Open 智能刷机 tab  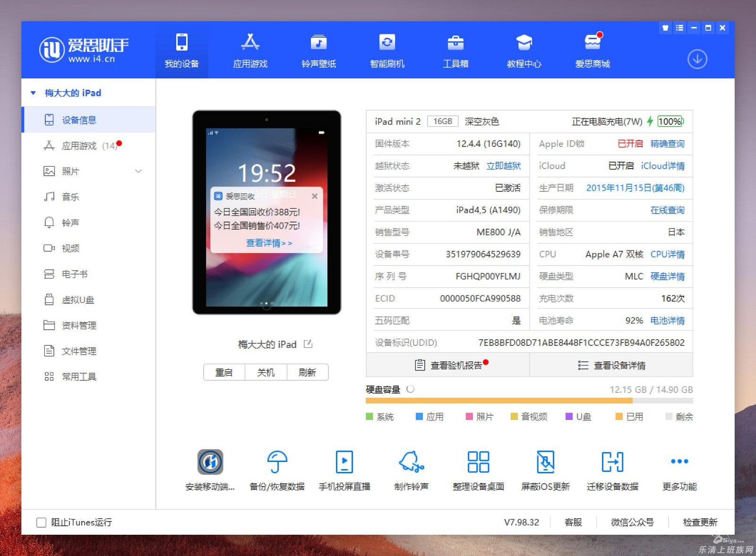[x=387, y=51]
